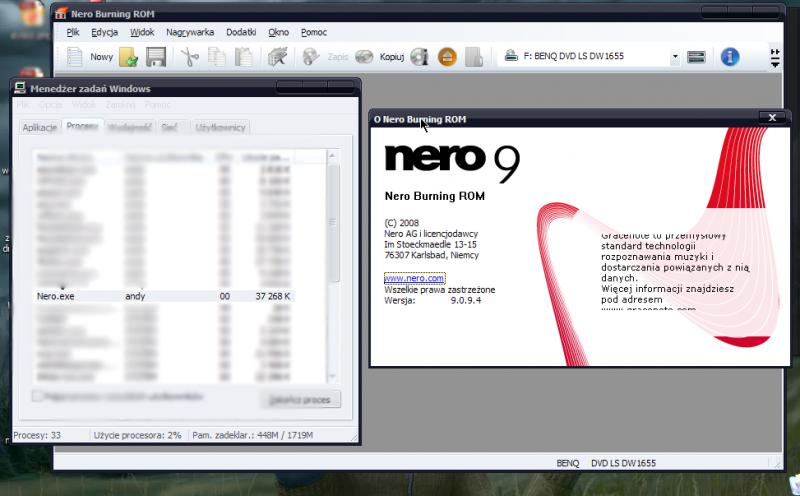Click the recorder options icon

[x=696, y=57]
